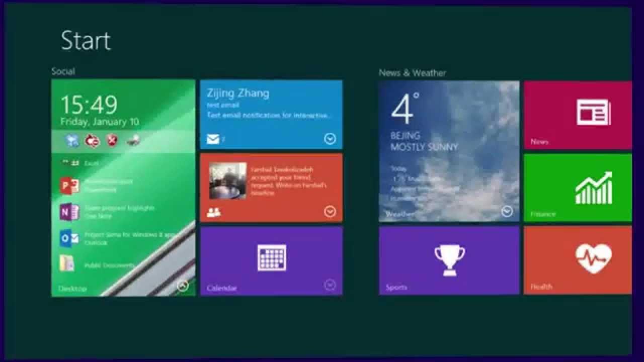Select the News & Weather group header
This screenshot has width=644, height=362.
[412, 72]
